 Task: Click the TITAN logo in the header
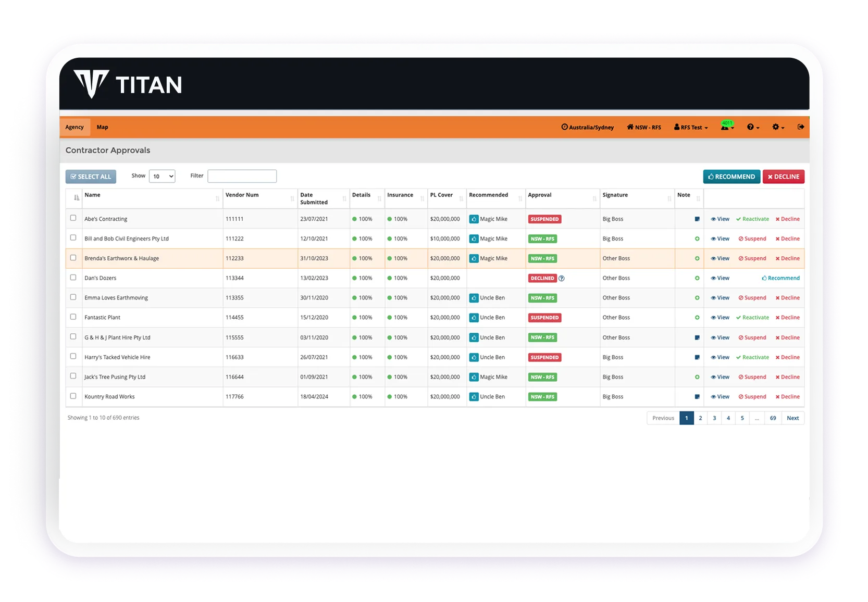pyautogui.click(x=127, y=83)
